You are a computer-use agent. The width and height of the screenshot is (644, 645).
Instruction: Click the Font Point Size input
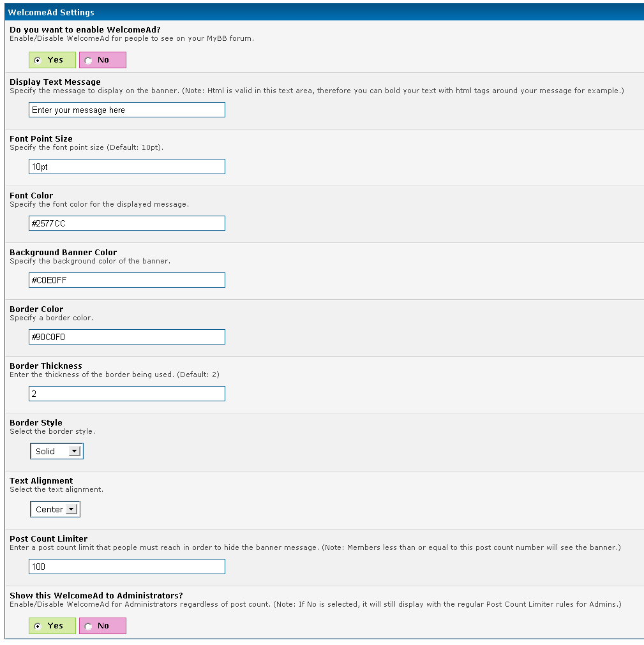click(127, 167)
